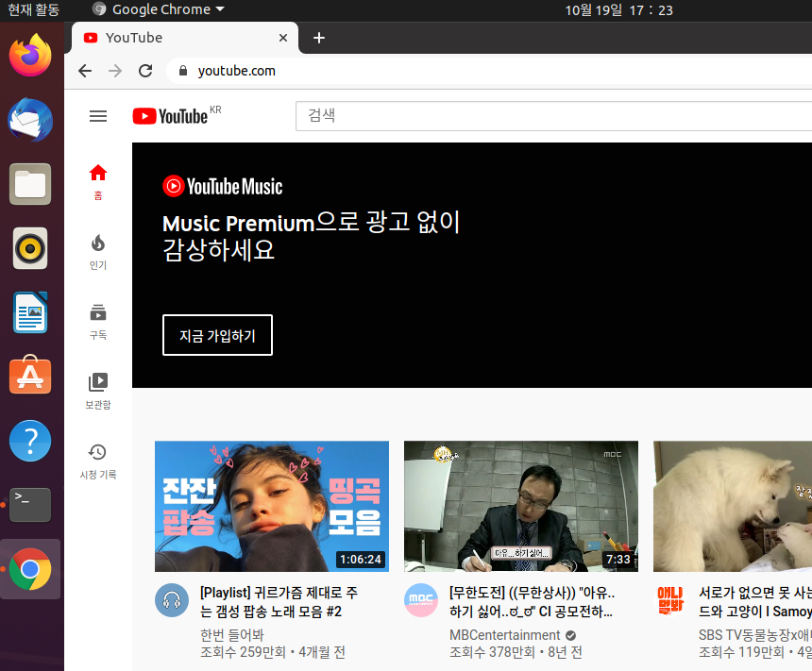Launch Firefox from the dock
This screenshot has width=812, height=671.
(x=30, y=55)
